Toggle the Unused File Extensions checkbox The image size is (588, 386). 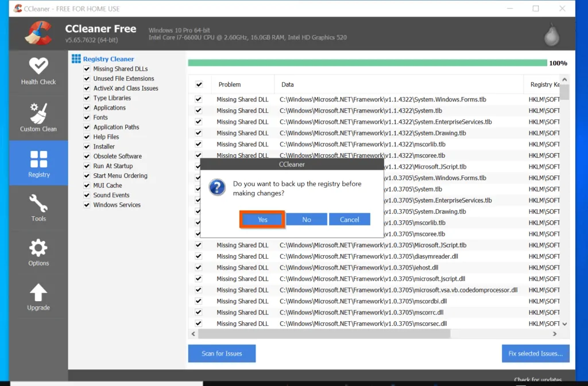(87, 79)
